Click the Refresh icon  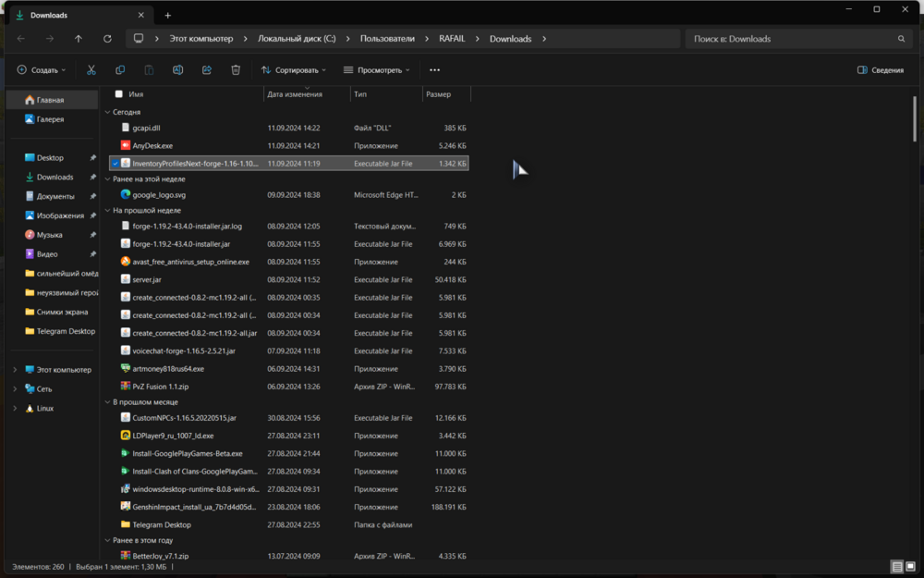(107, 39)
